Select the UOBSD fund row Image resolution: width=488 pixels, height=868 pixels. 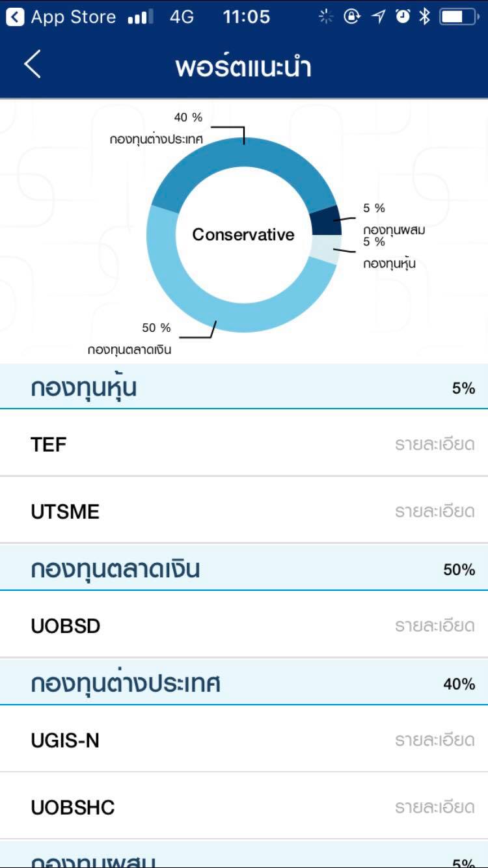195,626
